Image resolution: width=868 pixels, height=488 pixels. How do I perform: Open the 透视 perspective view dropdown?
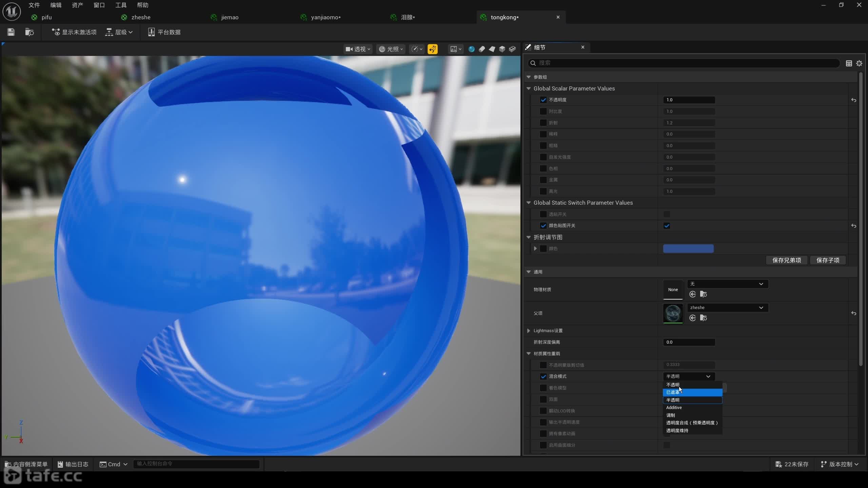coord(358,49)
